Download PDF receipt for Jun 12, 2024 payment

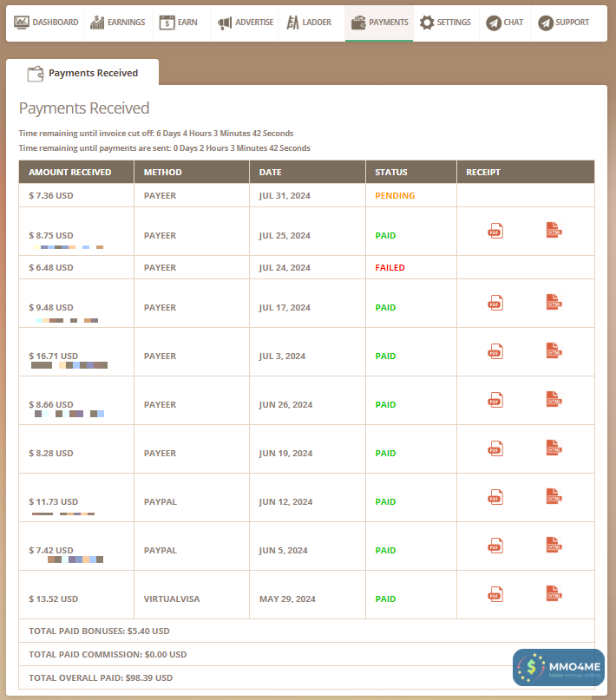point(495,497)
